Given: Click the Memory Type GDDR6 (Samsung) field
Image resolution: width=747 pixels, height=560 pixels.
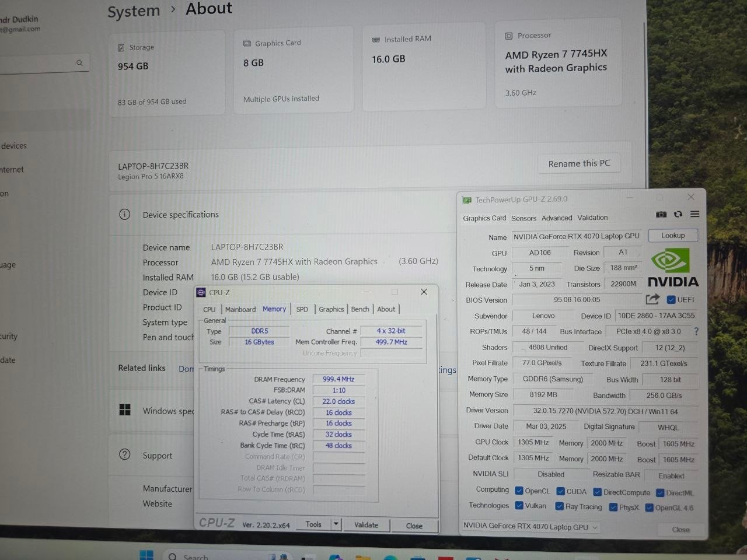Looking at the screenshot, I should tap(553, 379).
